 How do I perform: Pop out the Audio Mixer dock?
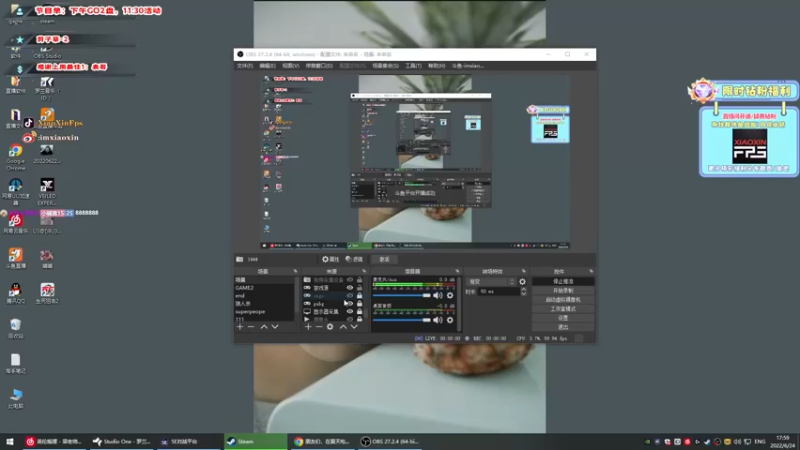click(457, 271)
